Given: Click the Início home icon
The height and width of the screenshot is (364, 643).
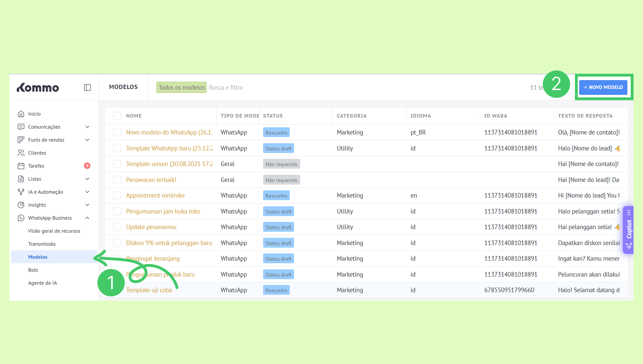Looking at the screenshot, I should click(21, 114).
